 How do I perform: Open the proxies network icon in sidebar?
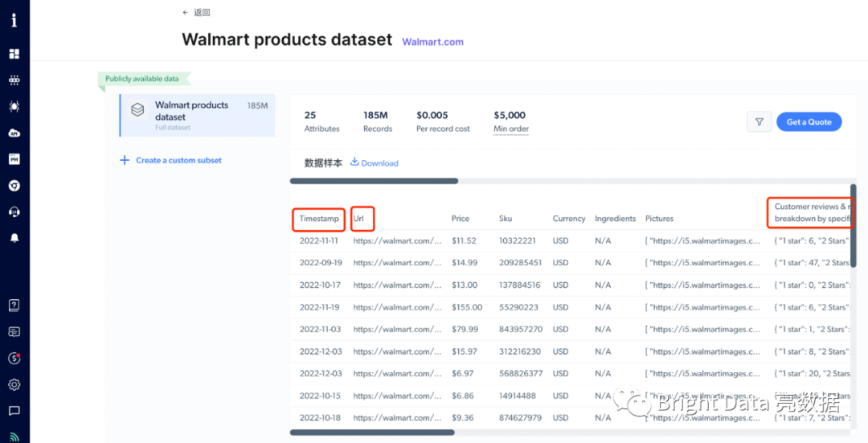(14, 80)
